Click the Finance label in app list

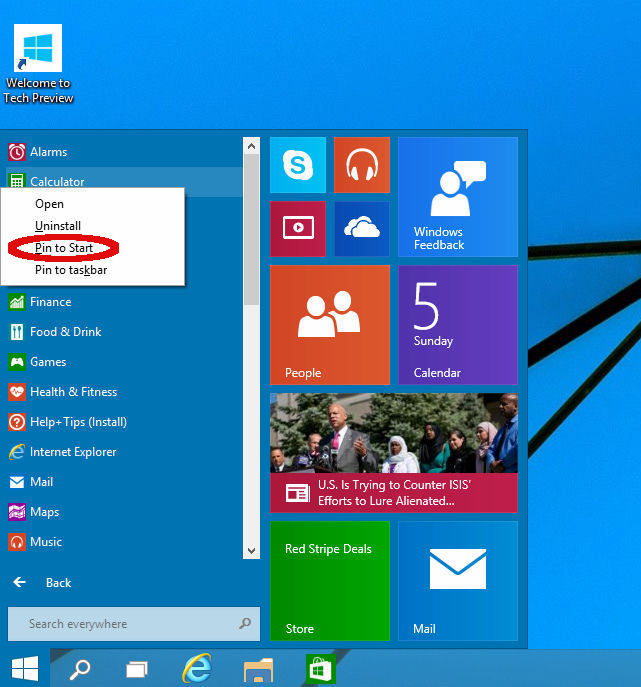point(50,302)
